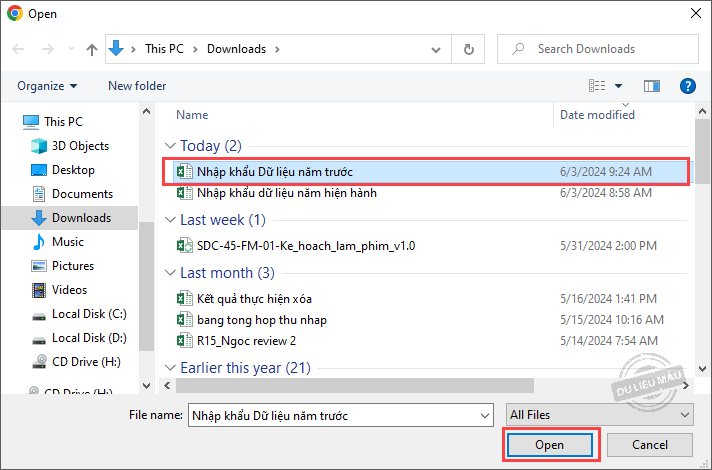Click the Up one level arrow icon
The image size is (712, 470).
[92, 49]
